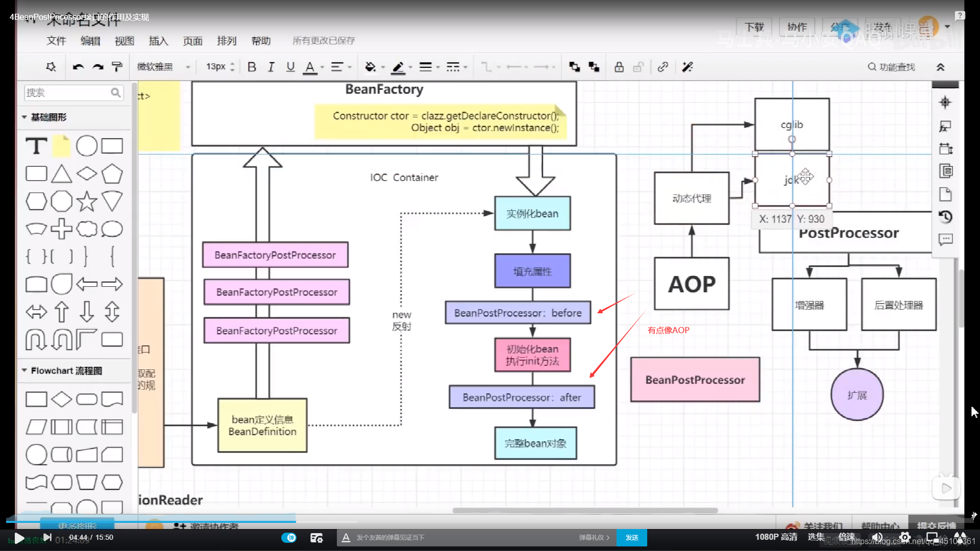Click the undo arrow in the toolbar
The width and height of the screenshot is (980, 551).
pyautogui.click(x=78, y=67)
